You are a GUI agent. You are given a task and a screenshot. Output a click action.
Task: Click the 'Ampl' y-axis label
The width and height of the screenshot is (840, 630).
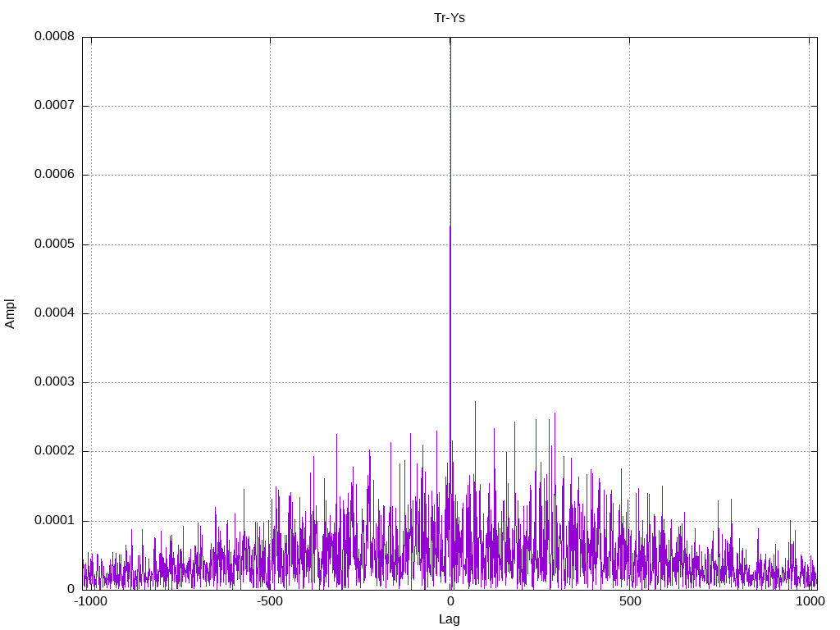point(10,314)
